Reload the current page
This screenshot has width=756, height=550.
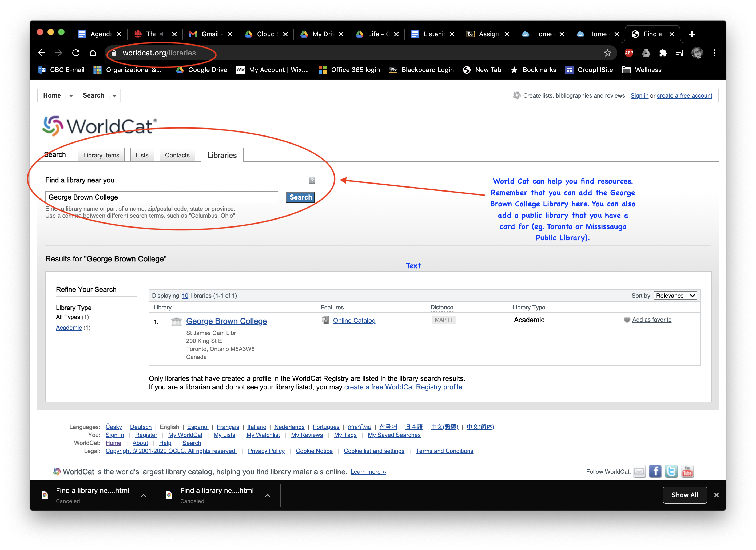coord(76,53)
